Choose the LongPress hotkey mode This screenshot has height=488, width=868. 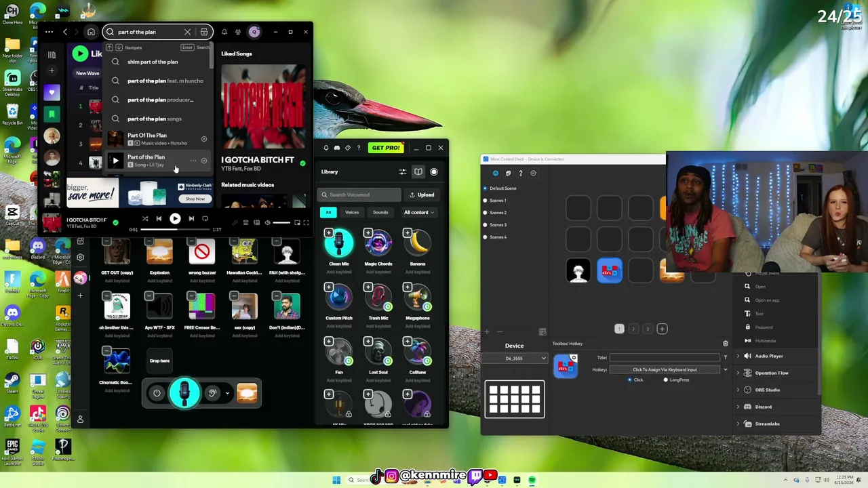(666, 380)
